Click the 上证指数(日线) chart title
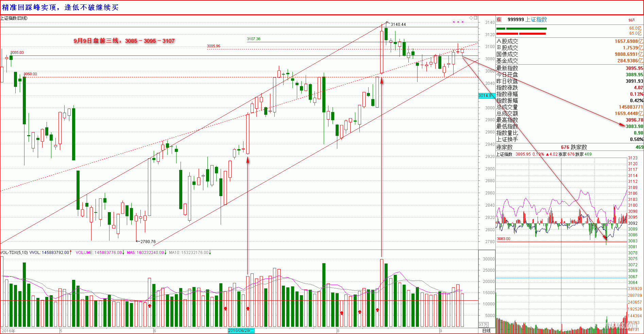 [x=14, y=18]
